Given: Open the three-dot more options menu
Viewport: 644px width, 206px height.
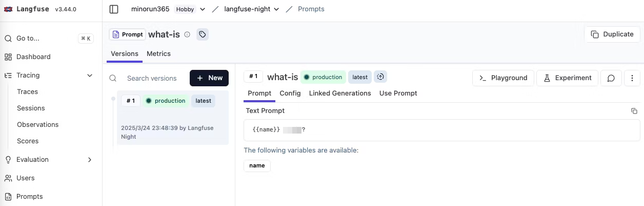Looking at the screenshot, I should 632,78.
